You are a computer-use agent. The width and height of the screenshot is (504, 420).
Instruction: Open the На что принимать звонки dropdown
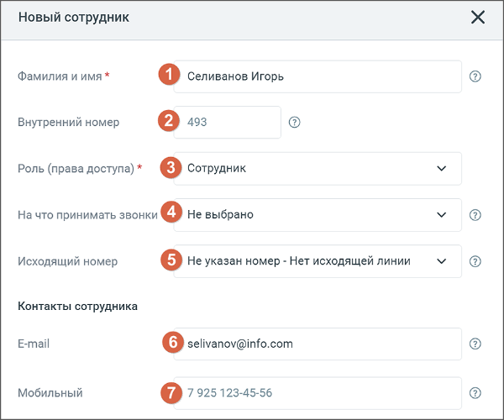318,215
